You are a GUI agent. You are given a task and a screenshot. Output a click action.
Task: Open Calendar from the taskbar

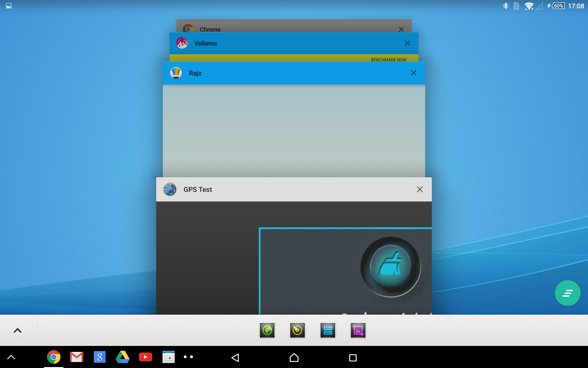[168, 357]
